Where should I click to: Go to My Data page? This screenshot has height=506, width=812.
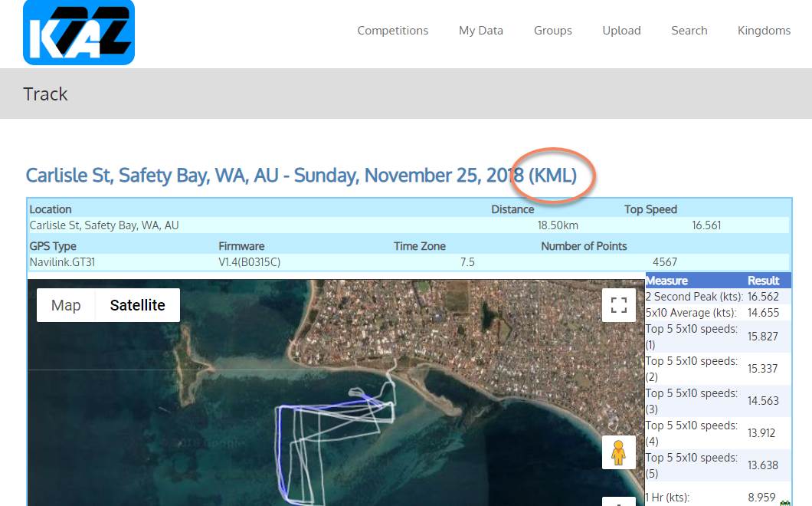pyautogui.click(x=480, y=31)
